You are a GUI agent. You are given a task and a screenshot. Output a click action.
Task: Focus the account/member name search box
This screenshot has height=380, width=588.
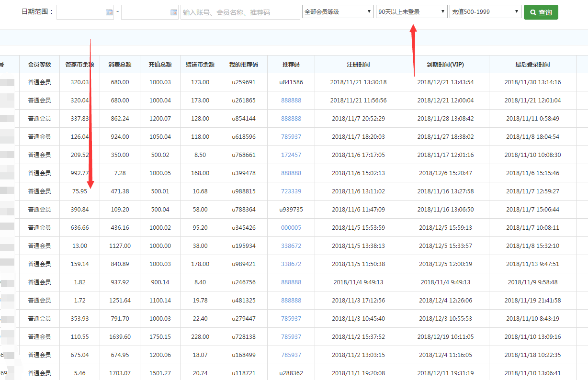pyautogui.click(x=240, y=12)
